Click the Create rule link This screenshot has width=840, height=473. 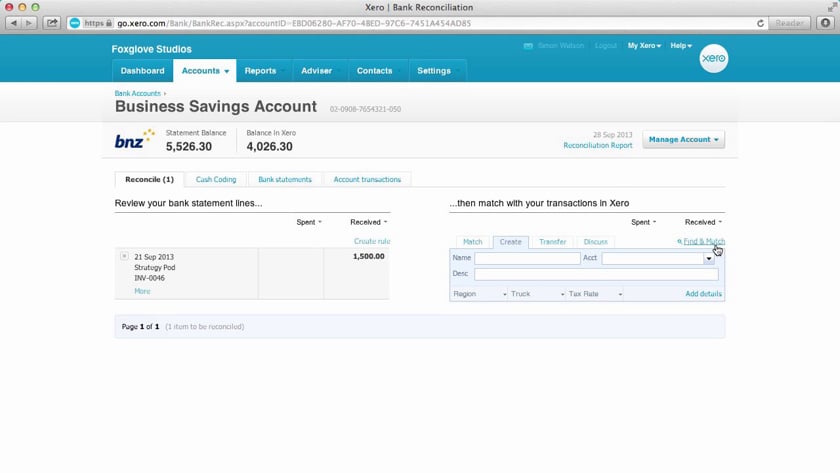[372, 241]
